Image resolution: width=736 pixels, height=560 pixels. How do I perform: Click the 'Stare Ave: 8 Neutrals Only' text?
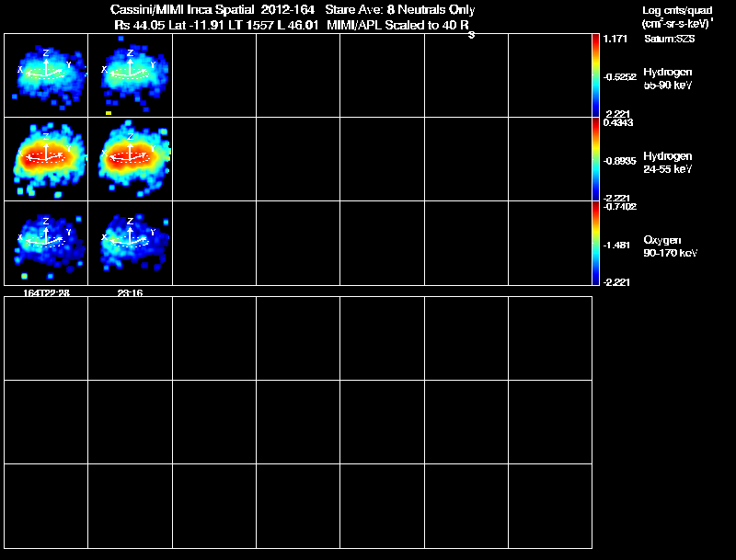[x=400, y=9]
